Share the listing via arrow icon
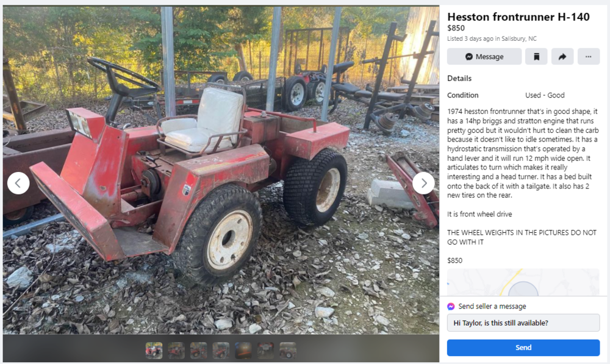This screenshot has height=364, width=610. [562, 56]
